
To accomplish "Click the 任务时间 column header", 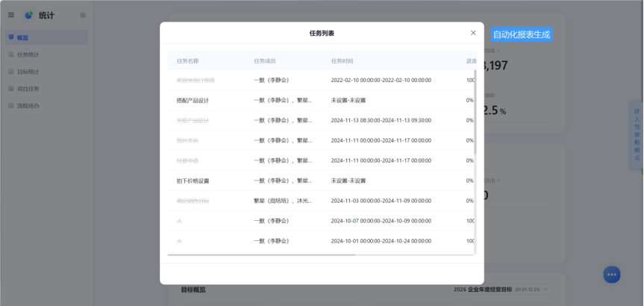I will [x=342, y=60].
